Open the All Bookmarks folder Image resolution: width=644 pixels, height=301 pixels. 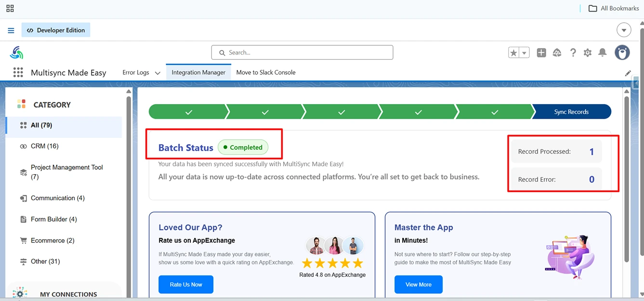614,8
